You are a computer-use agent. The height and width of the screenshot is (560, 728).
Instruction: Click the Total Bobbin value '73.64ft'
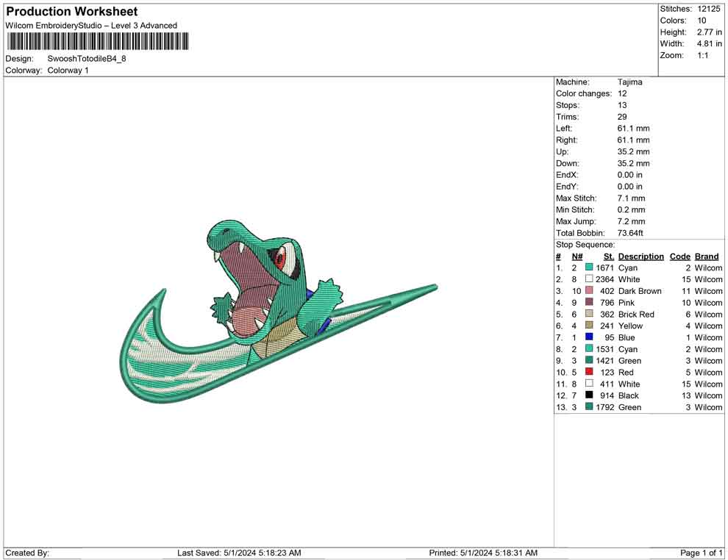click(x=630, y=233)
